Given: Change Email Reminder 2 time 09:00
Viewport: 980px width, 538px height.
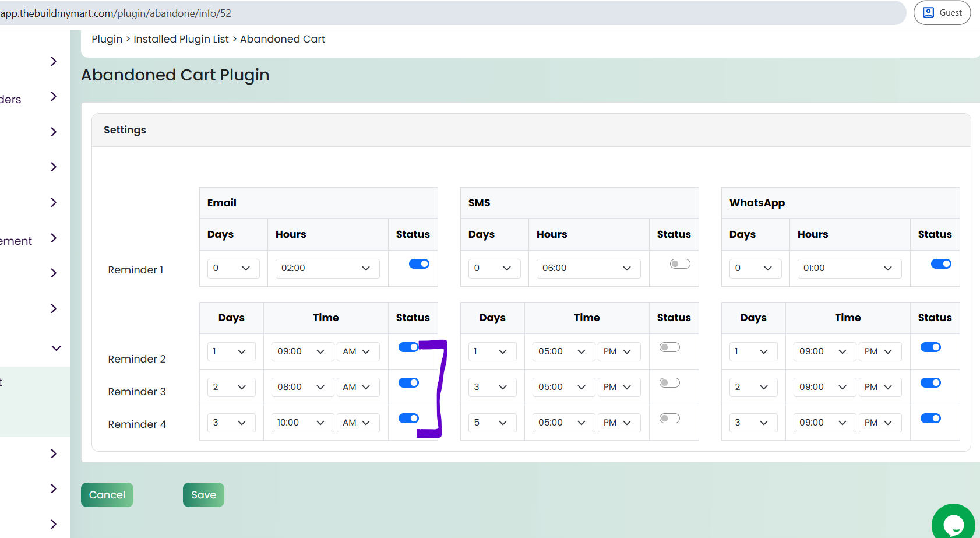Looking at the screenshot, I should coord(302,351).
